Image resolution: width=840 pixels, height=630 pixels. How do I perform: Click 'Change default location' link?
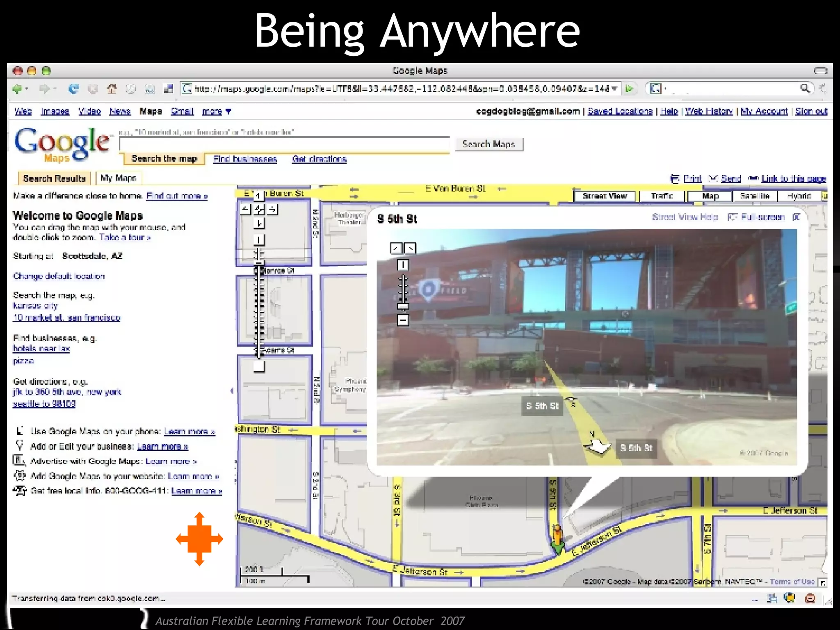click(x=59, y=276)
